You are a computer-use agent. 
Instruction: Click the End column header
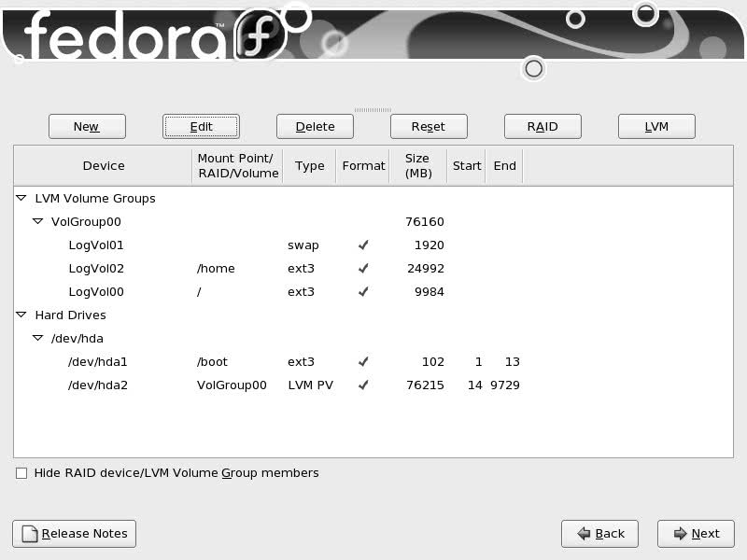point(504,166)
